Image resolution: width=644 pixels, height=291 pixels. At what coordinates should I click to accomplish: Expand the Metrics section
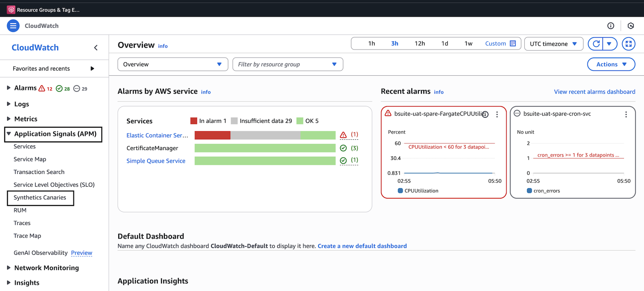(x=8, y=119)
